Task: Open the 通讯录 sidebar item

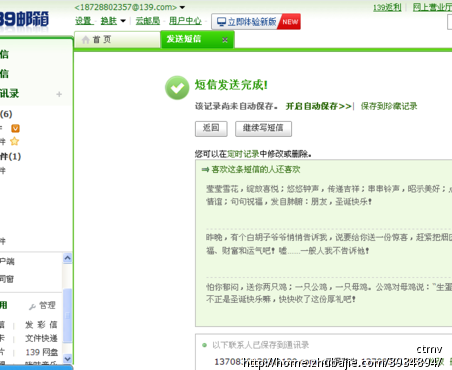Action: tap(10, 94)
